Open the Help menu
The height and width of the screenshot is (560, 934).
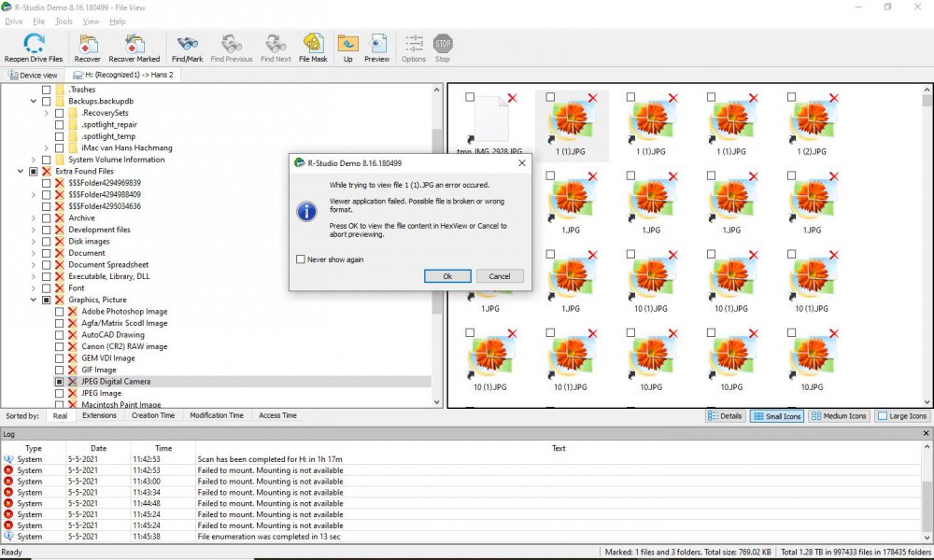[x=118, y=21]
